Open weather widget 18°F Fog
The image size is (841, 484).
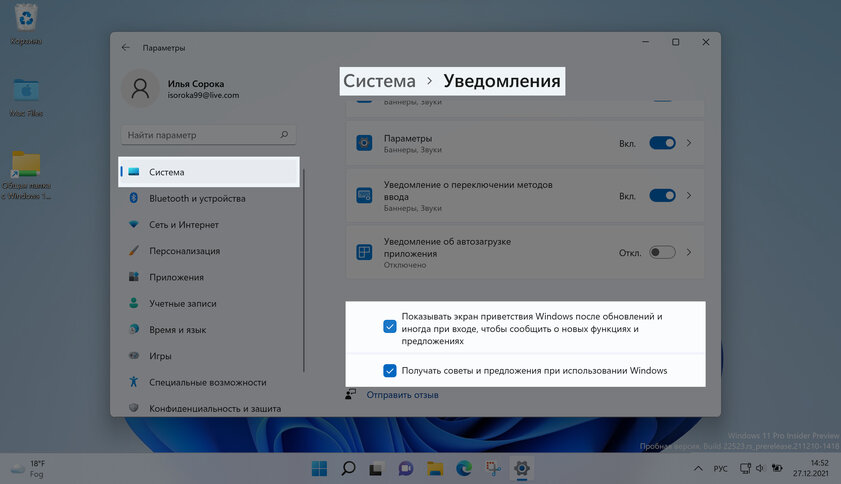(28, 468)
